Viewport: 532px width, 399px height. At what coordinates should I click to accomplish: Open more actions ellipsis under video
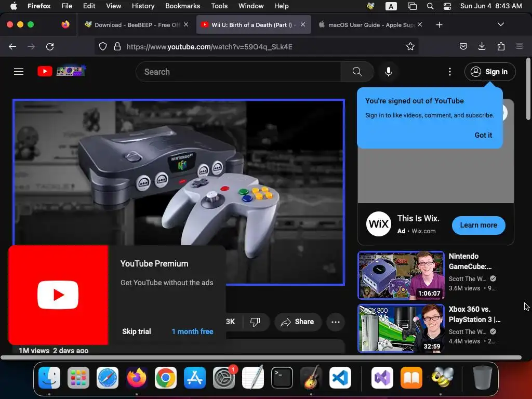pyautogui.click(x=336, y=322)
